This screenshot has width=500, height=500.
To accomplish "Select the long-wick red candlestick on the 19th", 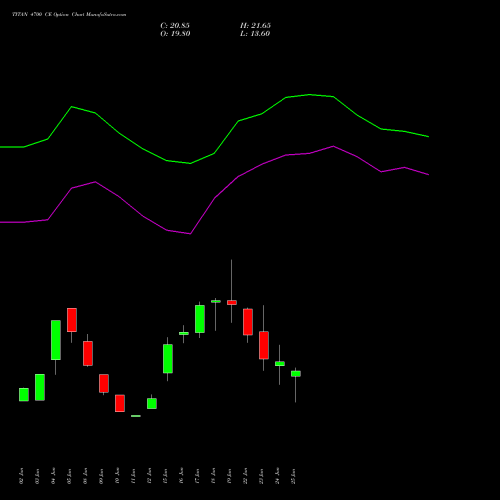I will coord(232,302).
